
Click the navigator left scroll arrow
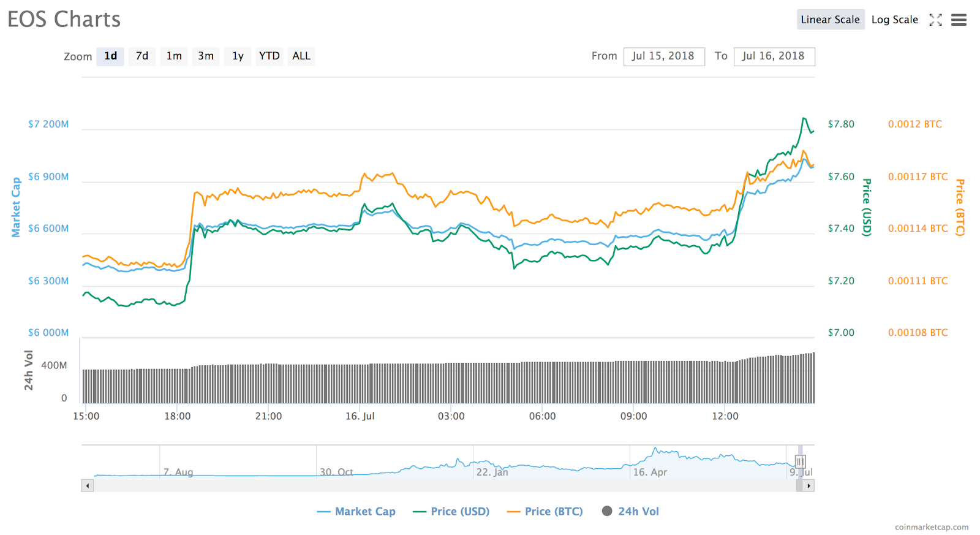(88, 486)
